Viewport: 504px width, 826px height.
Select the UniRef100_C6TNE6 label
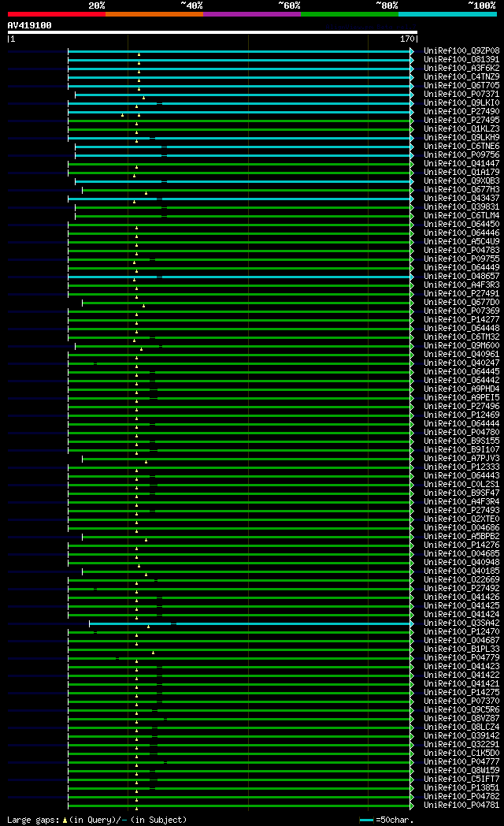point(462,147)
